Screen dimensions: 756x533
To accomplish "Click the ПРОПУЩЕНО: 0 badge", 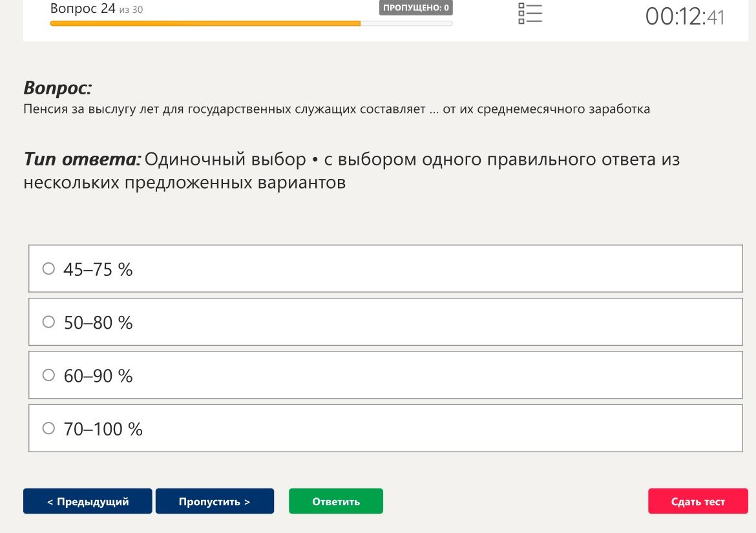I will pos(415,8).
